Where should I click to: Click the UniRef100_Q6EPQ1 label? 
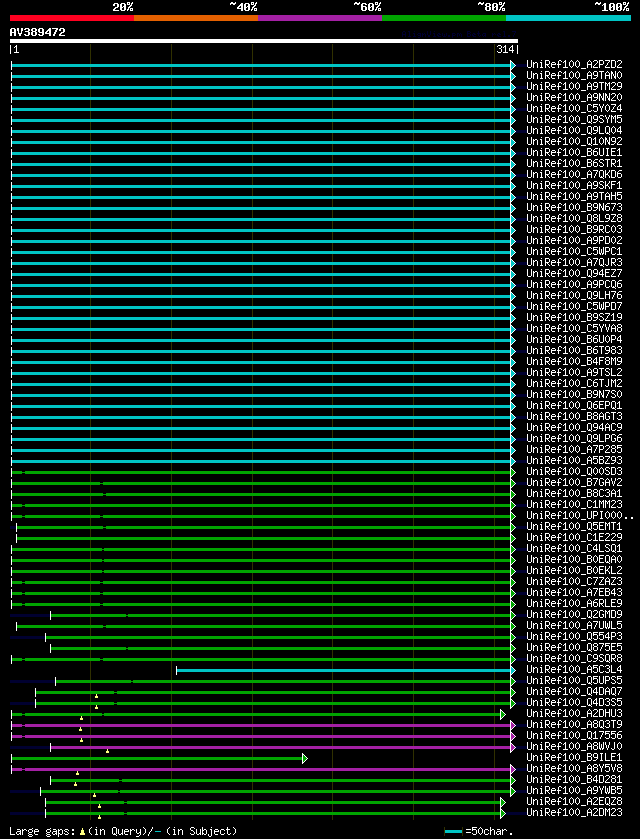pos(574,406)
